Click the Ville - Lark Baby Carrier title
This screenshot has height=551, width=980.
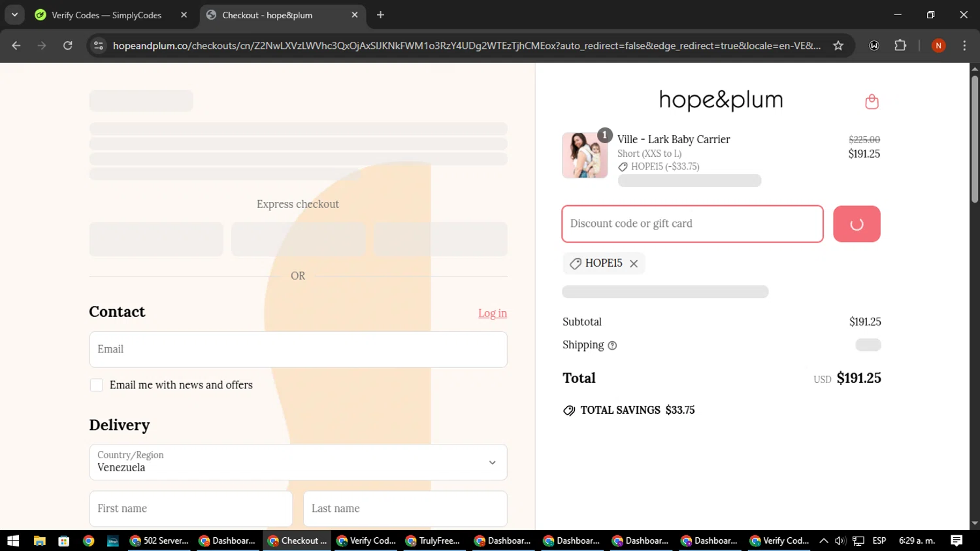[674, 139]
